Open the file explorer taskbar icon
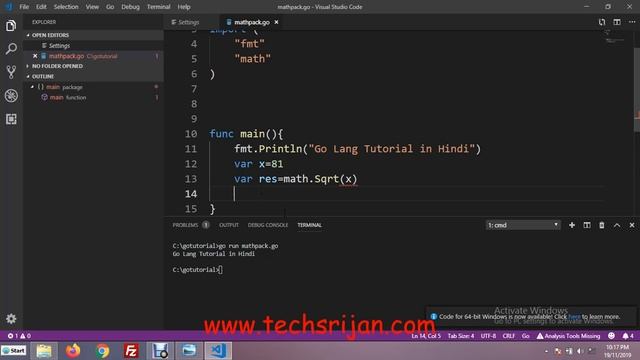640x360 pixels. (44, 351)
